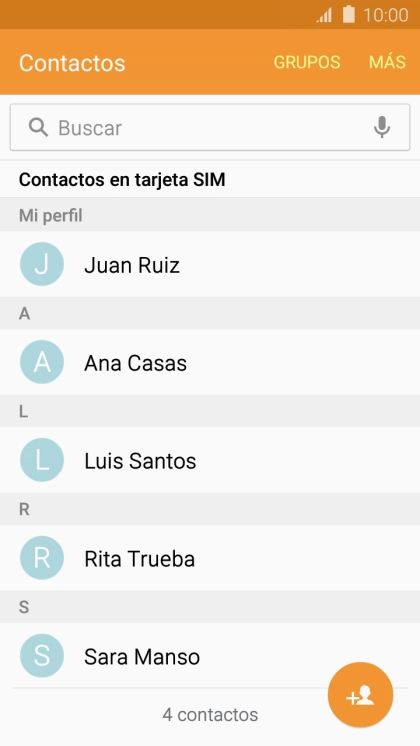Image resolution: width=420 pixels, height=746 pixels.
Task: Tap Ana Casas's A avatar circle
Action: coord(42,362)
